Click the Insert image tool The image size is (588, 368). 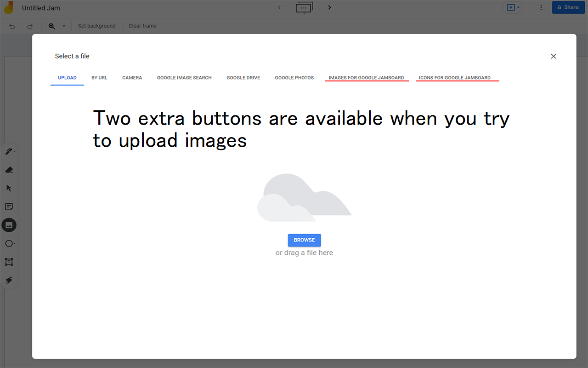pyautogui.click(x=9, y=225)
